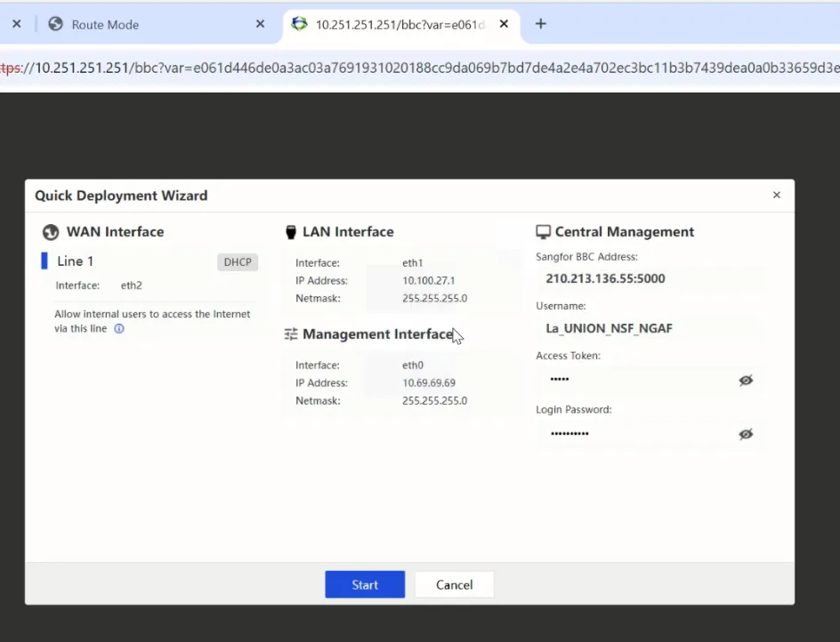
Task: Click the Central Management monitor icon
Action: coord(543,232)
